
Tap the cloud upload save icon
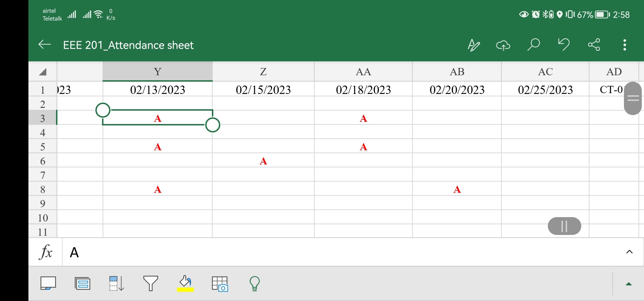[x=503, y=45]
